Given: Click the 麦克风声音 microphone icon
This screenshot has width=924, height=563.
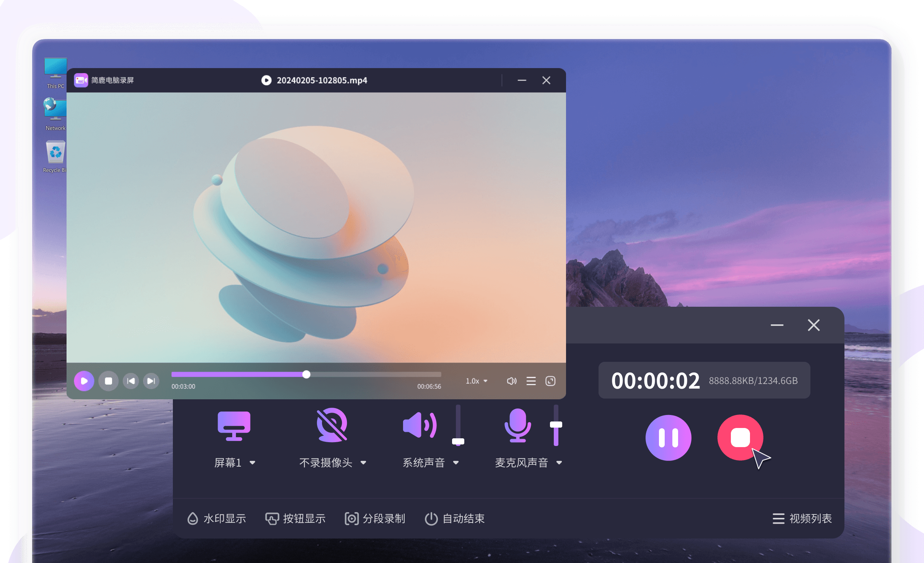Looking at the screenshot, I should [518, 425].
